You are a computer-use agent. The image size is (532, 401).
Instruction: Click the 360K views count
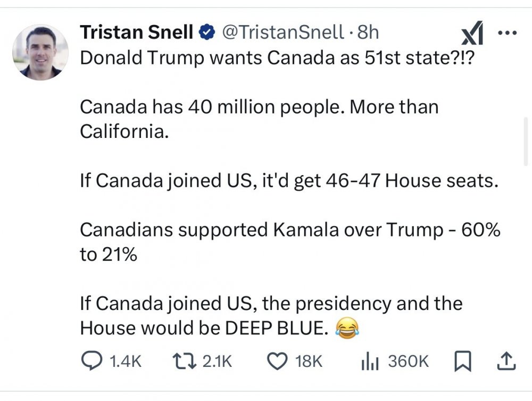408,362
